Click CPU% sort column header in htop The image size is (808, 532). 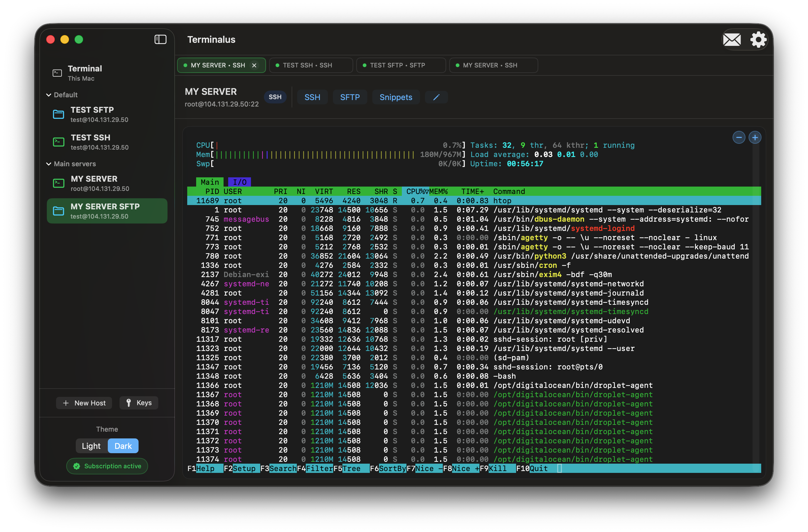coord(415,191)
